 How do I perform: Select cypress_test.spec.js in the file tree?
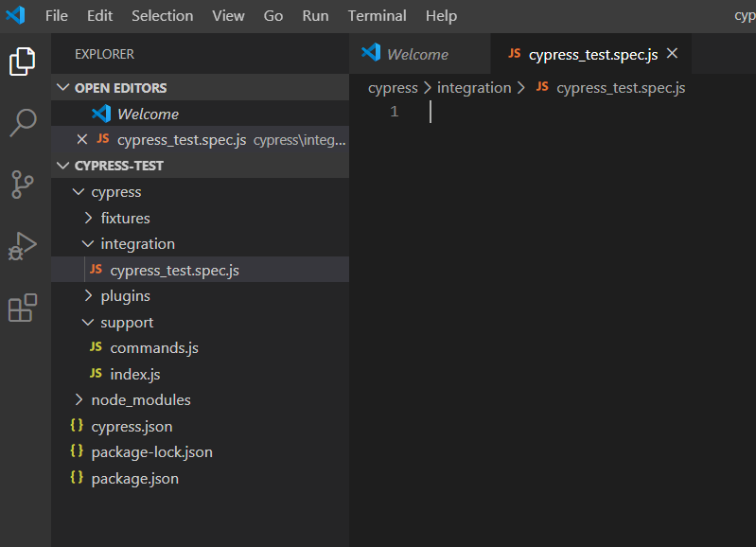[x=200, y=270]
